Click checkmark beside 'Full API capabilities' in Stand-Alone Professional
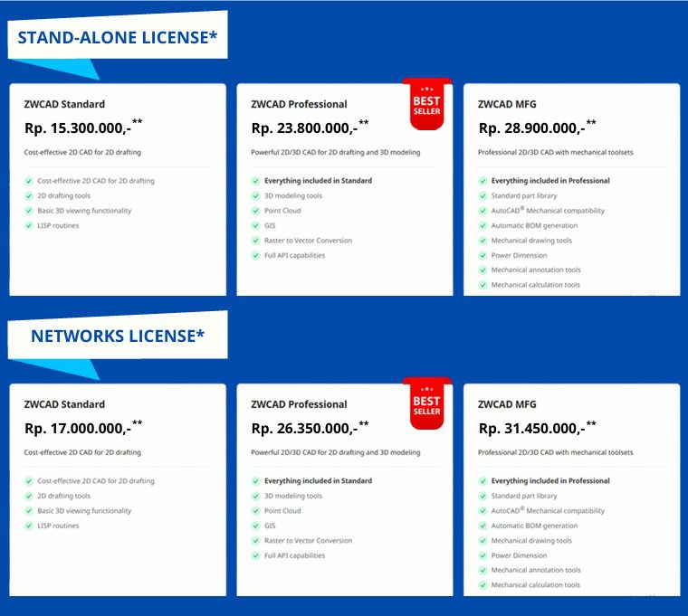 [x=256, y=256]
